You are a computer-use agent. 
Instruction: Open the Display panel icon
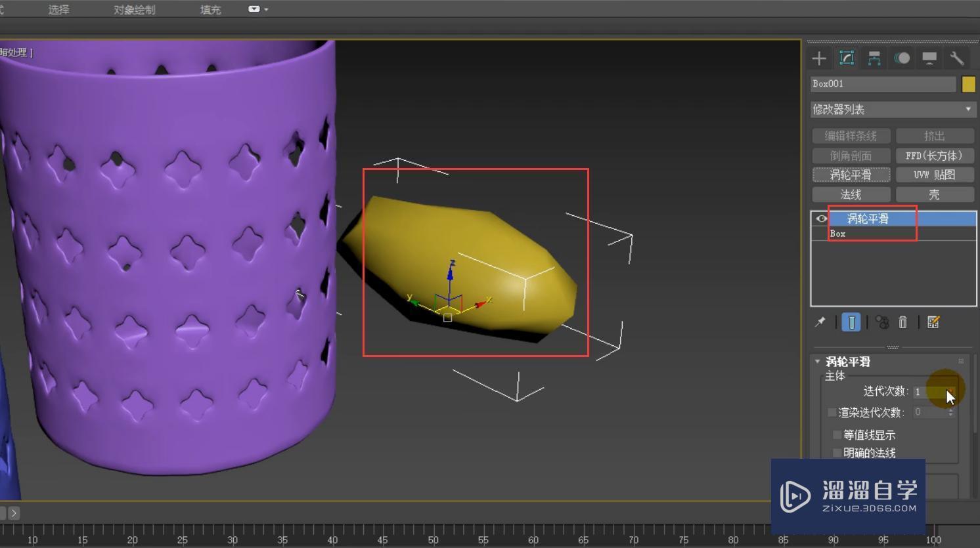tap(929, 58)
